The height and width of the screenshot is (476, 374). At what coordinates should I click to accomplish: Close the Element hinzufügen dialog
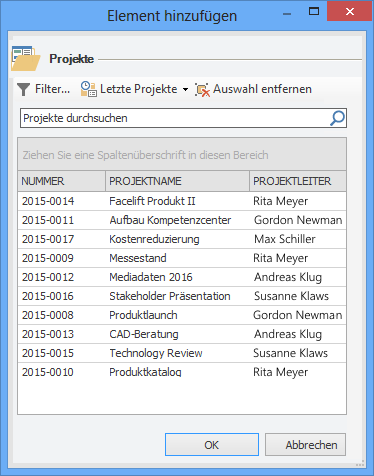tap(349, 12)
